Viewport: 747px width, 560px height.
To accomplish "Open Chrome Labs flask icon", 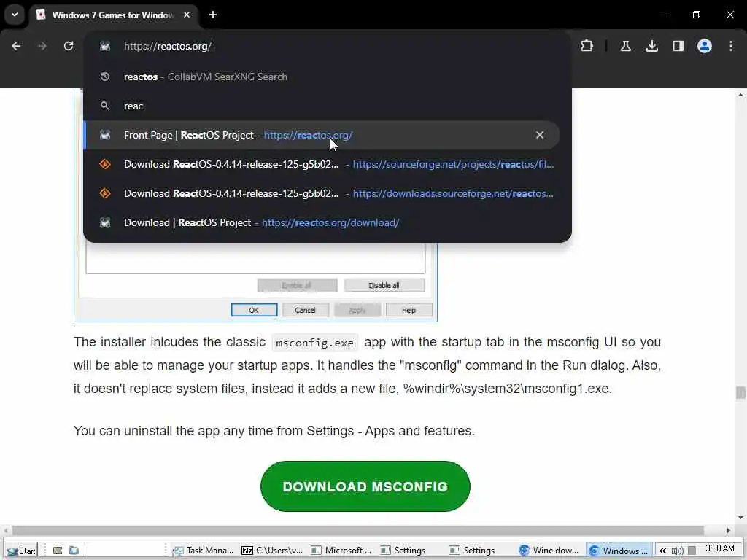I will [x=625, y=46].
